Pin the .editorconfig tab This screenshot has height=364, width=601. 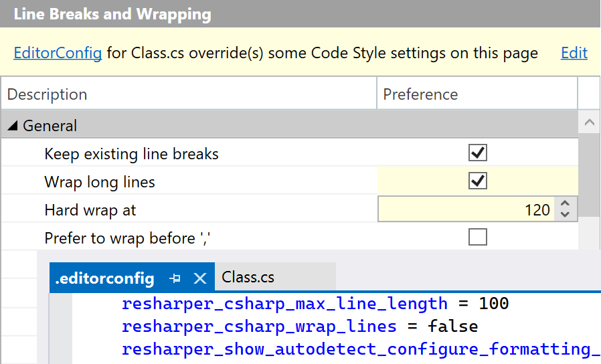tap(175, 278)
